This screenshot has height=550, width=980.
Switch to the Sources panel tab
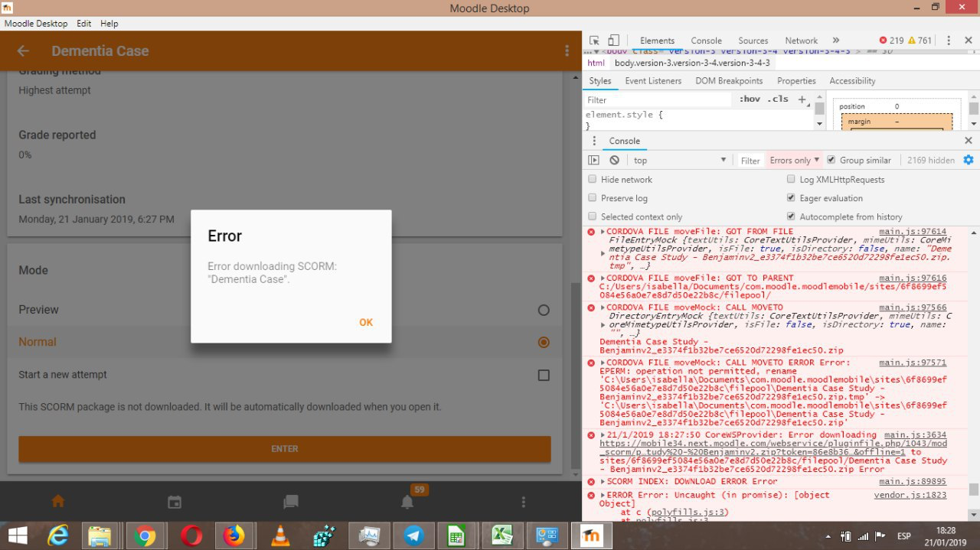point(753,41)
